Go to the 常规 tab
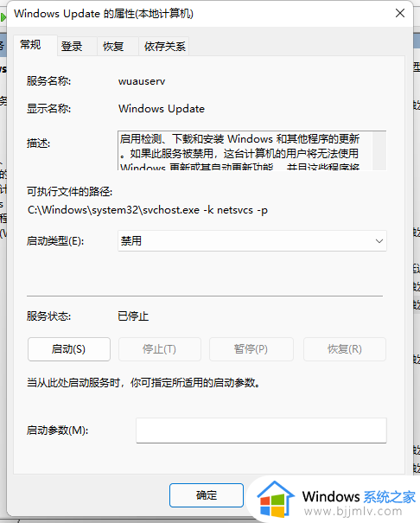The image size is (420, 523). coord(30,45)
